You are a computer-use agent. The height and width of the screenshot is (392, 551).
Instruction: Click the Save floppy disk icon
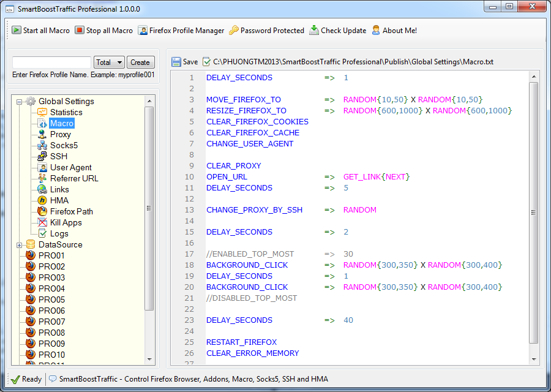[176, 62]
